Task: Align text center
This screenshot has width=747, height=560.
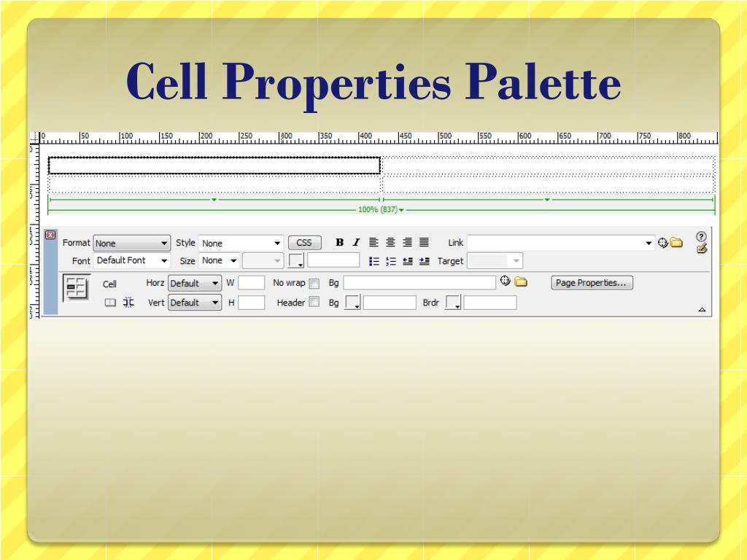Action: tap(390, 242)
